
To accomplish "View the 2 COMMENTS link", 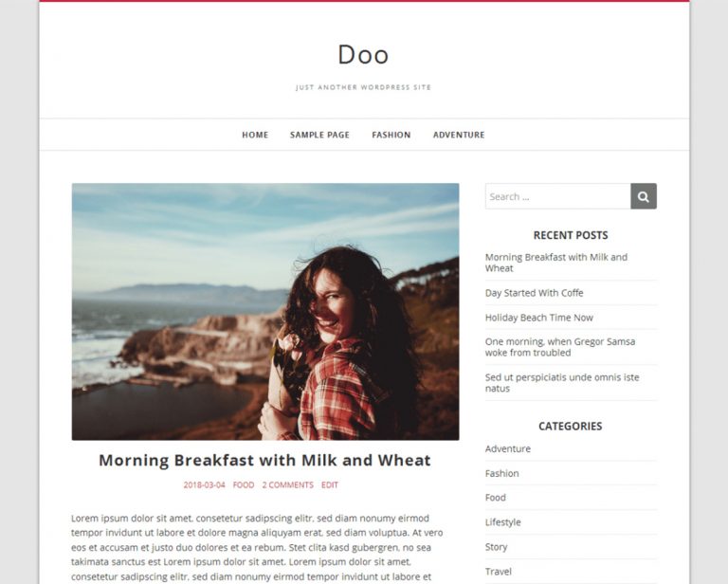I will click(x=288, y=484).
